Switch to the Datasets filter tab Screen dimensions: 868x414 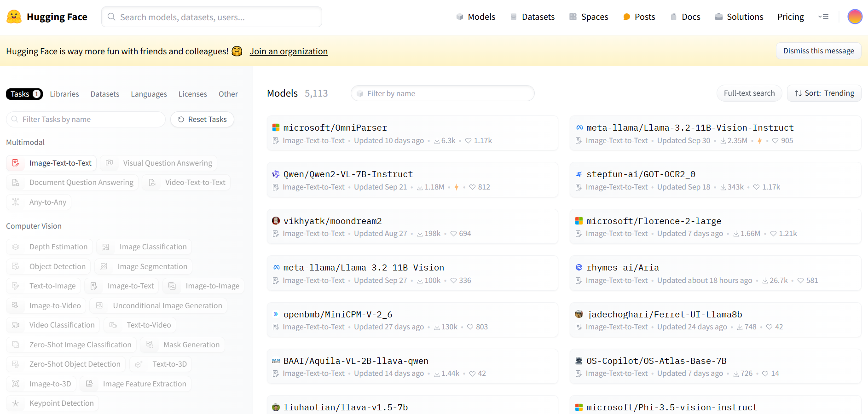click(105, 94)
